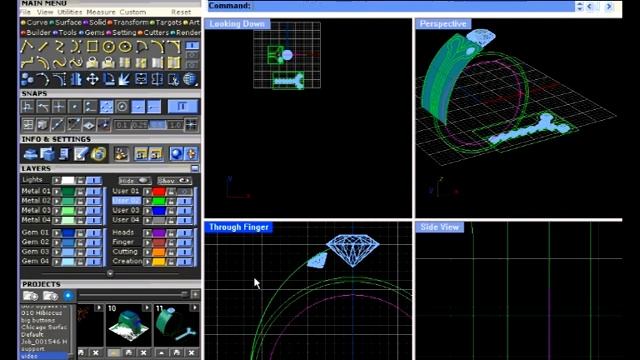Click the Show layers button
Viewport: 640px width, 360px height.
point(174,180)
